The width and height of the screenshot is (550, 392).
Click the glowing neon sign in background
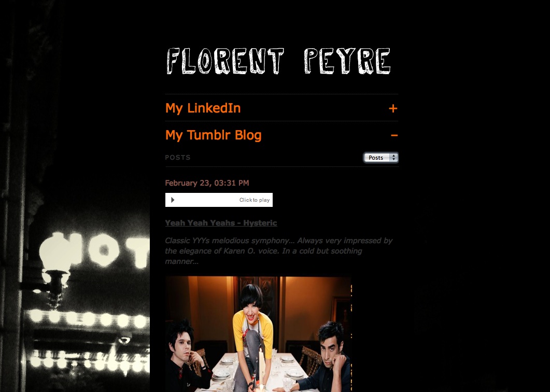[95, 250]
